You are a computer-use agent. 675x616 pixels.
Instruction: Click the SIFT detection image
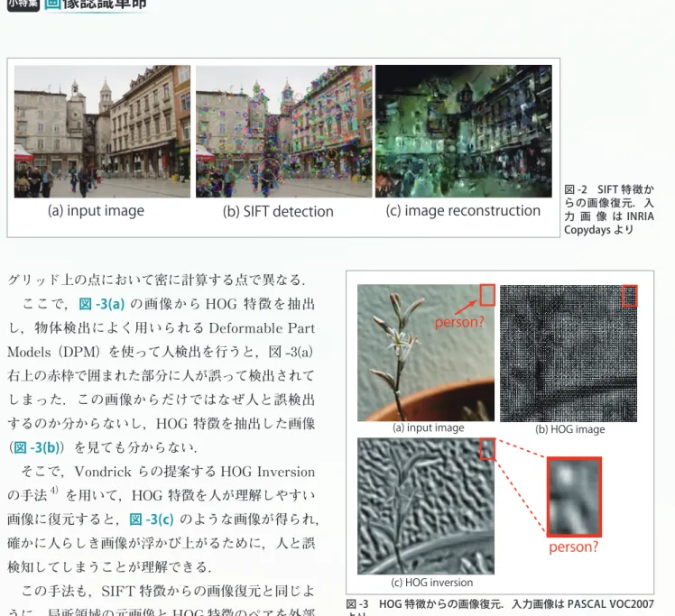coord(283,132)
